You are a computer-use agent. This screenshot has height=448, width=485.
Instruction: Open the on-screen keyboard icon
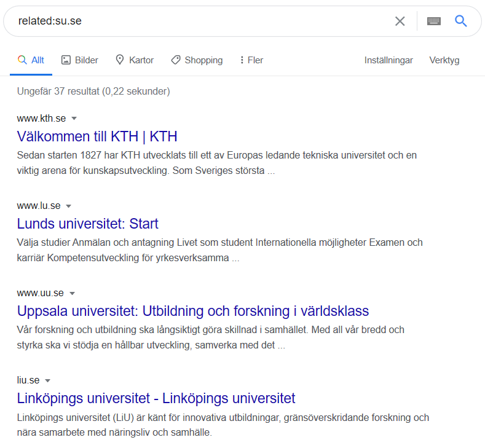pos(433,22)
